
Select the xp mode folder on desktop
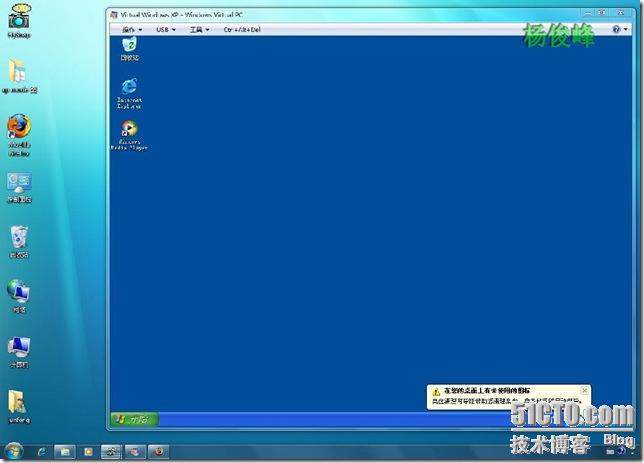[x=19, y=76]
